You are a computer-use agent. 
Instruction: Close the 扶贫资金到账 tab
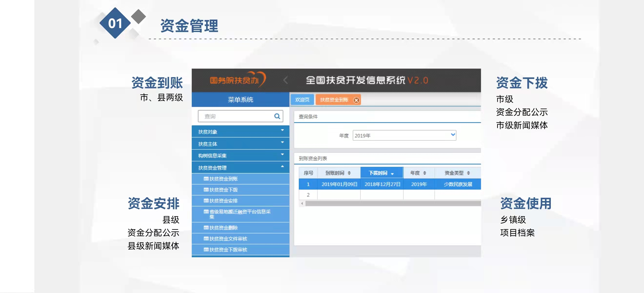coord(356,100)
